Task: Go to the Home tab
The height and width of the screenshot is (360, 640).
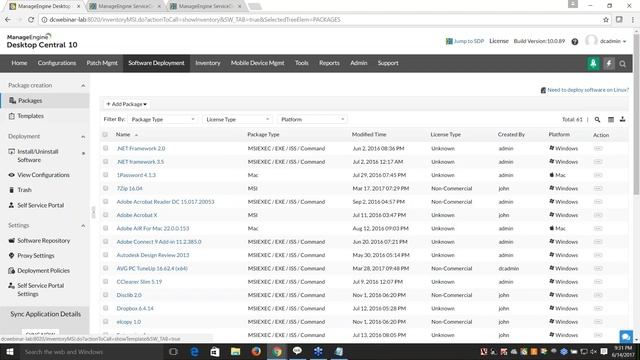Action: (19, 63)
